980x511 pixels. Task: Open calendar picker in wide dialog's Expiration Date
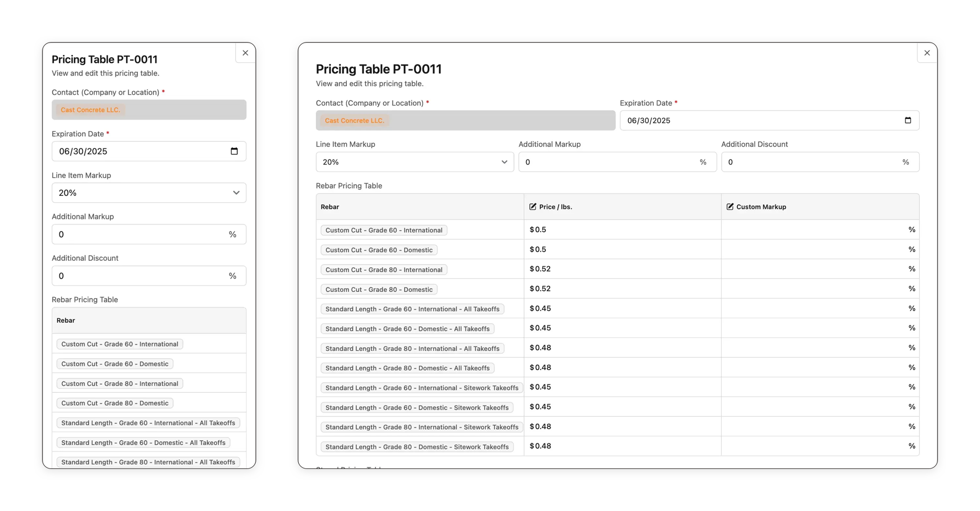908,120
